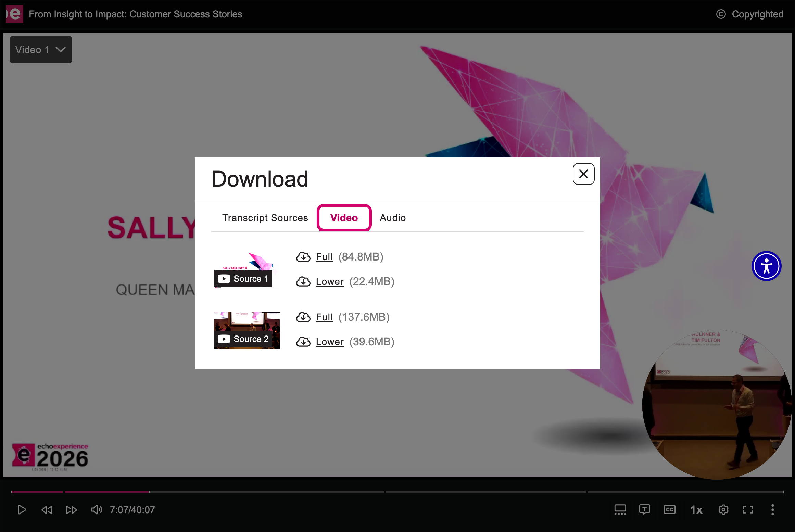Expand the Video 1 source dropdown

41,50
